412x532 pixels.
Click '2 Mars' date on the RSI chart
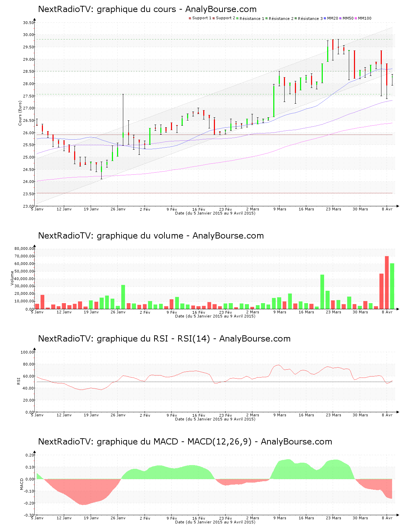tap(253, 415)
